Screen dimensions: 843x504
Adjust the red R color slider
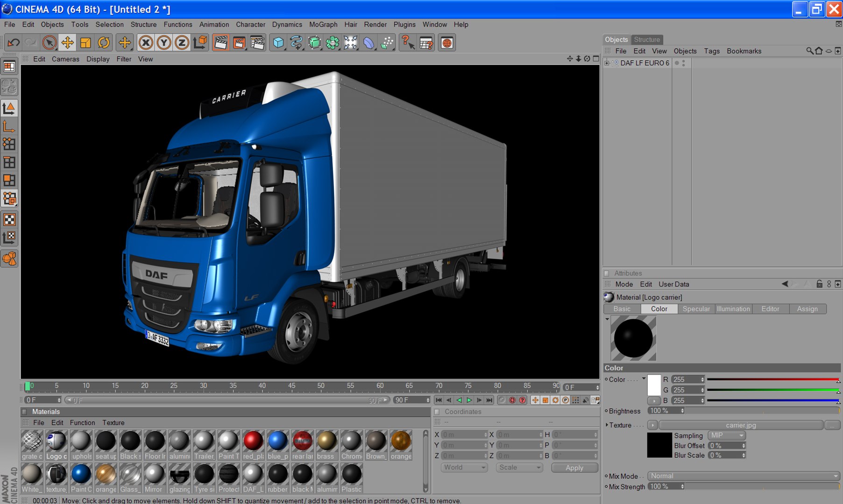pos(773,379)
